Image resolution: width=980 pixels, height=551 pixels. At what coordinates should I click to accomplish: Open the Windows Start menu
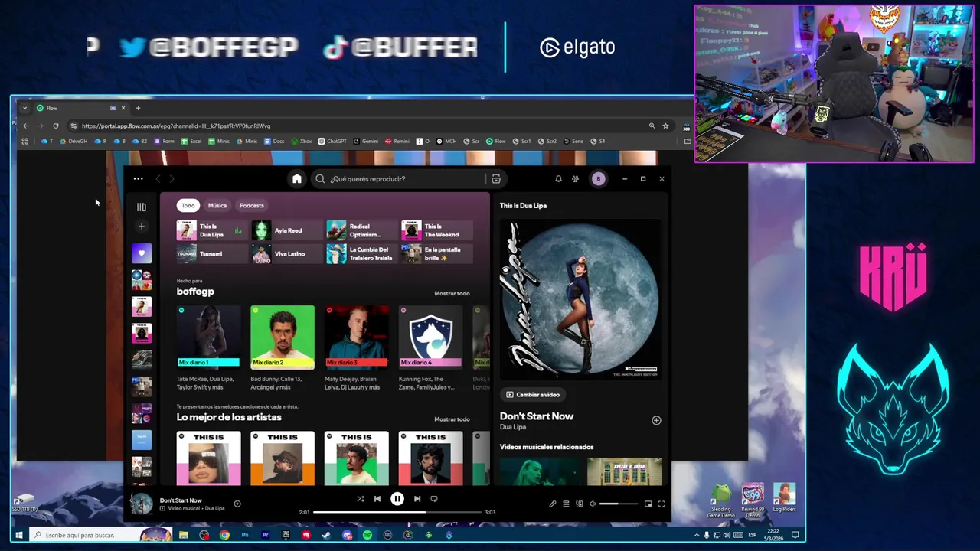(x=19, y=535)
